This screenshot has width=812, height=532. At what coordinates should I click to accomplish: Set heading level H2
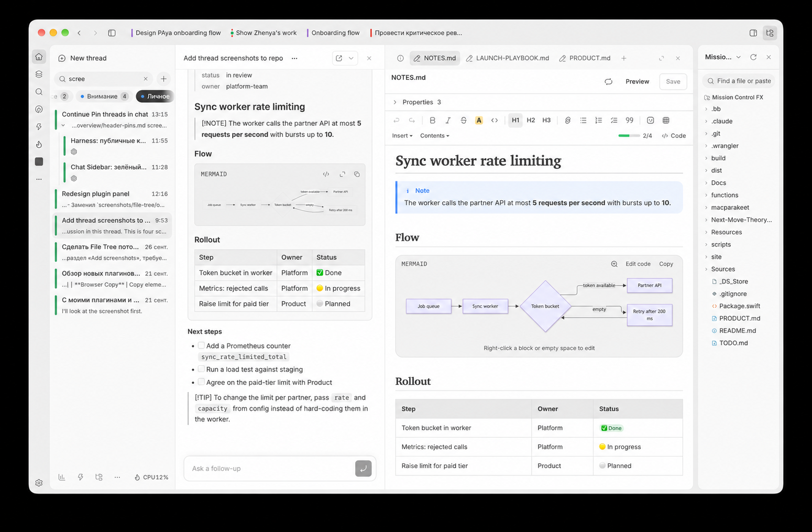coord(531,120)
